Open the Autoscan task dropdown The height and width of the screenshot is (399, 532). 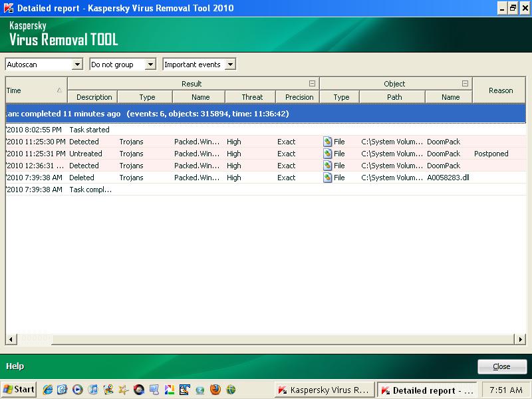pyautogui.click(x=77, y=64)
